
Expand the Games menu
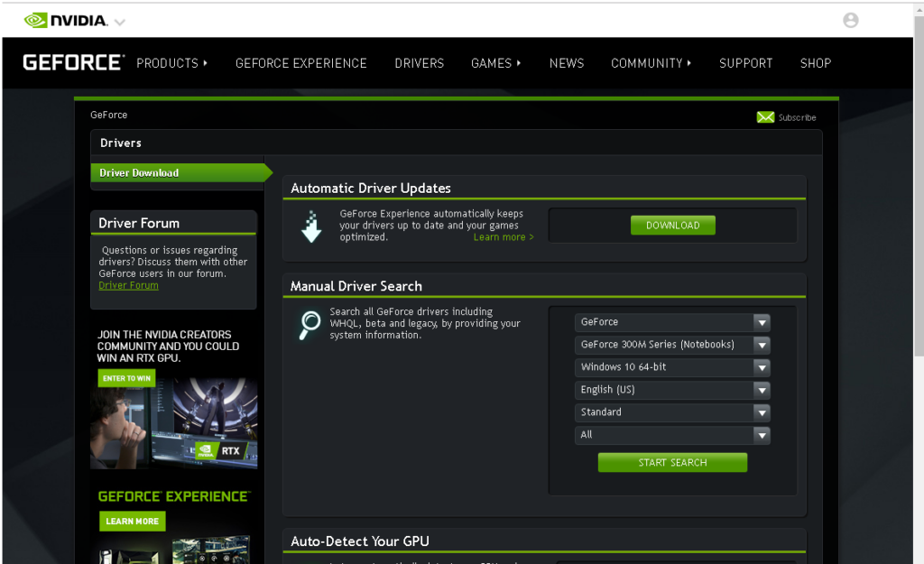pyautogui.click(x=495, y=63)
